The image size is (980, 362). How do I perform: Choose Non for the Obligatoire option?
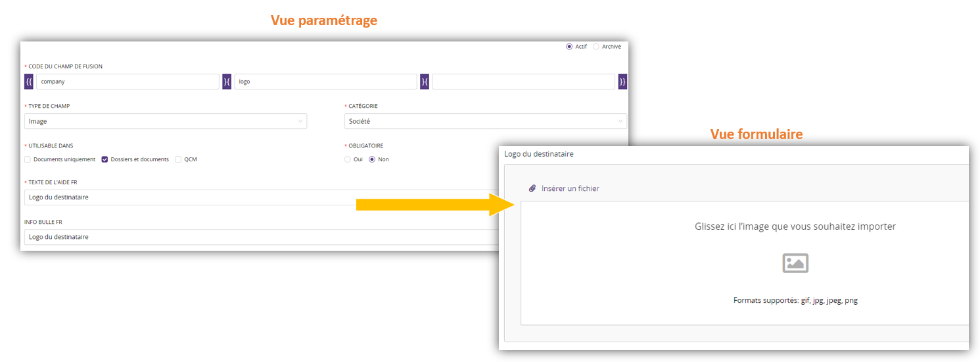[x=372, y=159]
